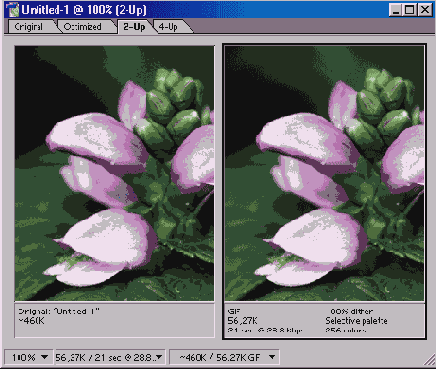The image size is (436, 369).
Task: Select the 2-Up tab
Action: pos(134,27)
